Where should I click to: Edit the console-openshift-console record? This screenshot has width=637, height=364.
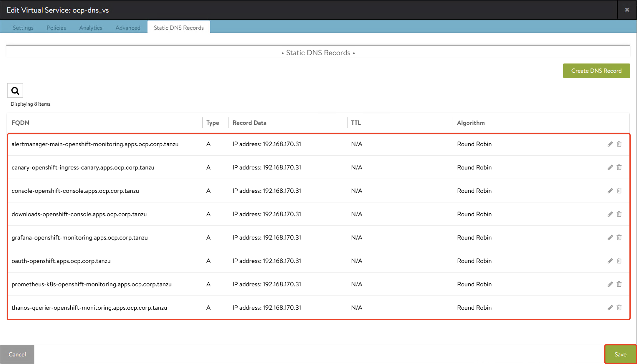coord(610,191)
